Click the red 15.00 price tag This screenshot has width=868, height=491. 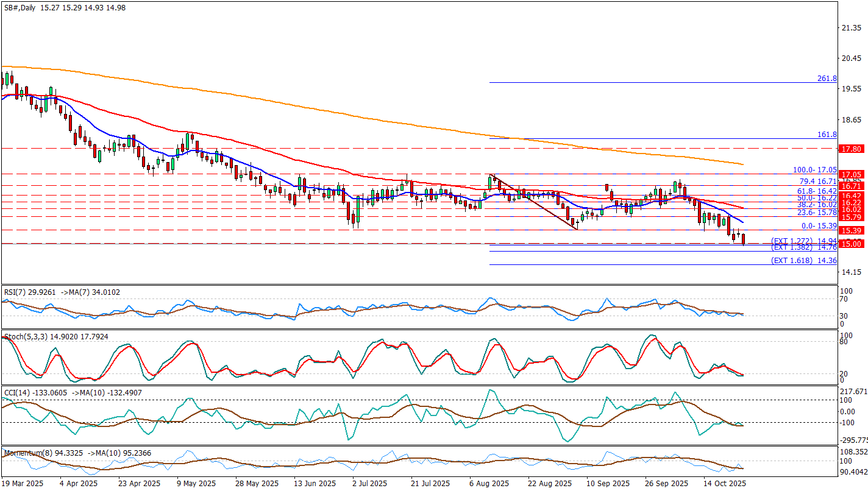(850, 244)
